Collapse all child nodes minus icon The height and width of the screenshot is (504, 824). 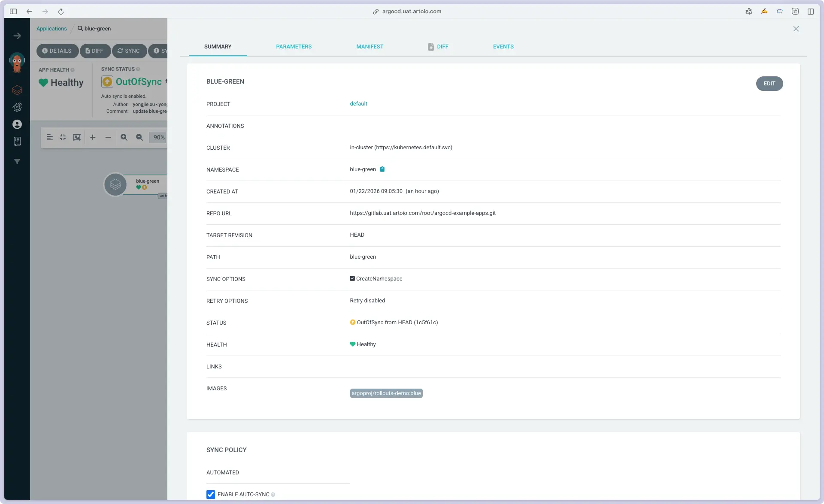pos(108,137)
